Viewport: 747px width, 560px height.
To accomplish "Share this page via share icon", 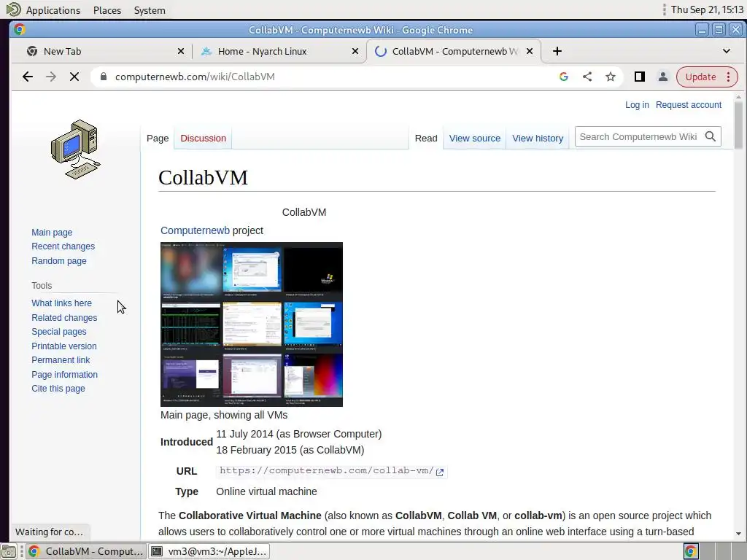I will pyautogui.click(x=587, y=77).
